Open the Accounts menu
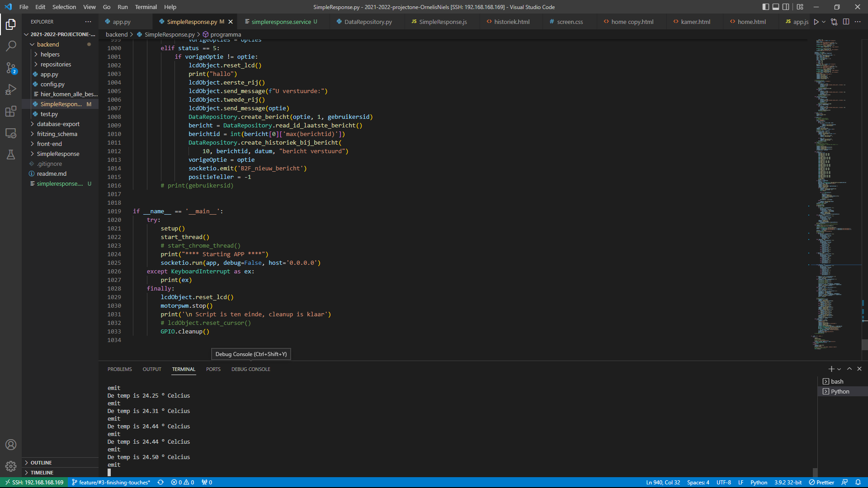The height and width of the screenshot is (488, 868). (x=11, y=445)
